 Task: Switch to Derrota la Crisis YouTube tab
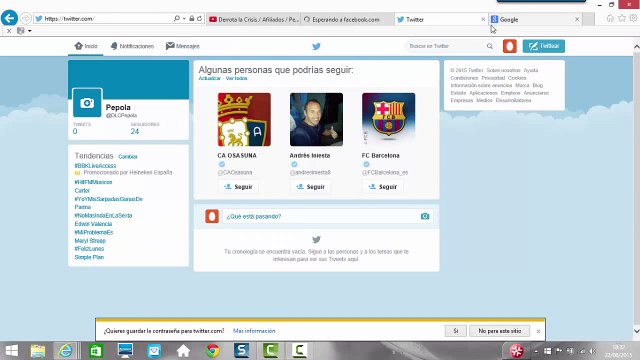pyautogui.click(x=254, y=19)
